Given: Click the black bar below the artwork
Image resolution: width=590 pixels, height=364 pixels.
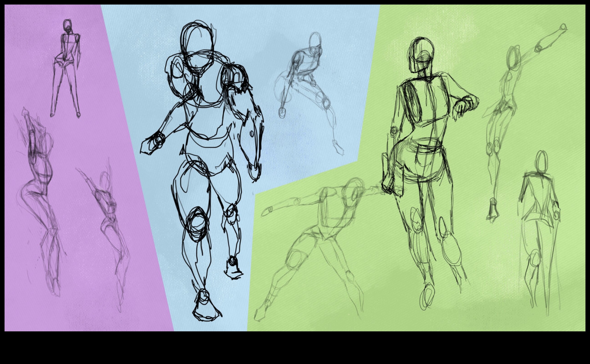Looking at the screenshot, I should click(295, 348).
